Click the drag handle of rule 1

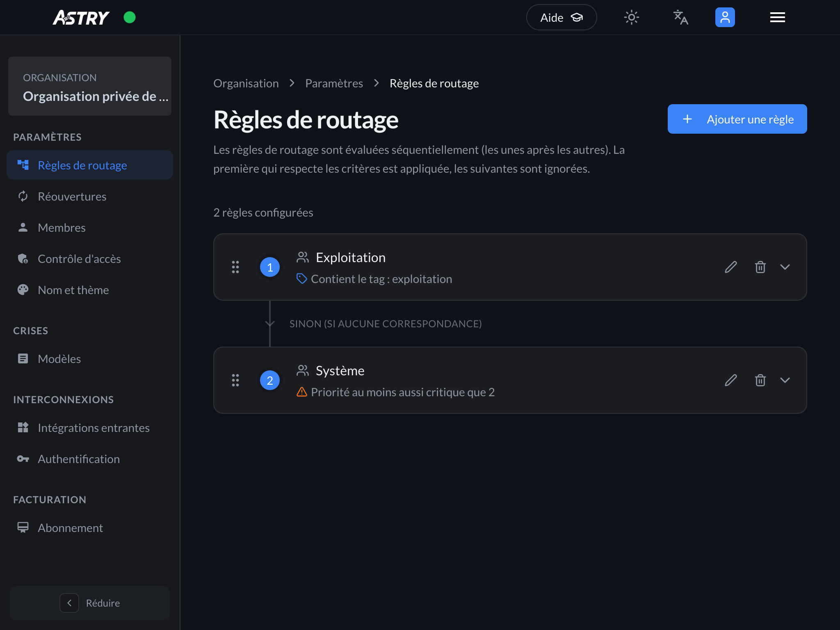[235, 267]
